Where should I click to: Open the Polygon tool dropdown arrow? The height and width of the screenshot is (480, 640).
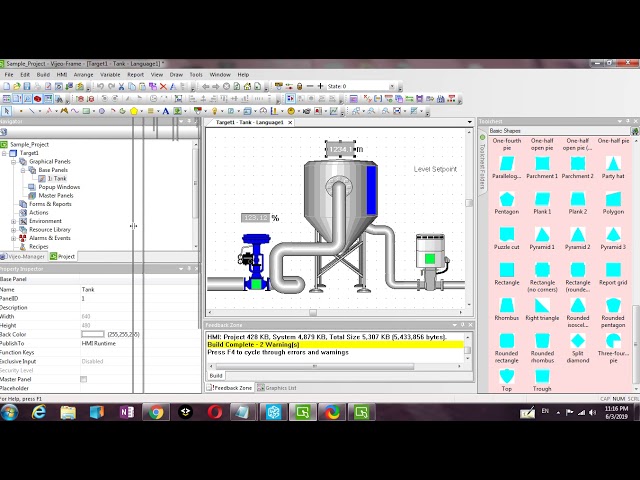141,111
